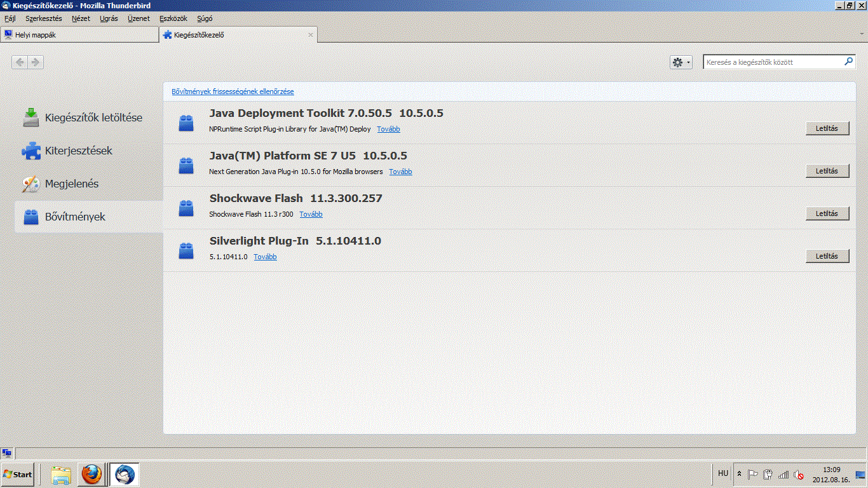868x488 pixels.
Task: Open the Üzenet menu
Action: point(139,18)
